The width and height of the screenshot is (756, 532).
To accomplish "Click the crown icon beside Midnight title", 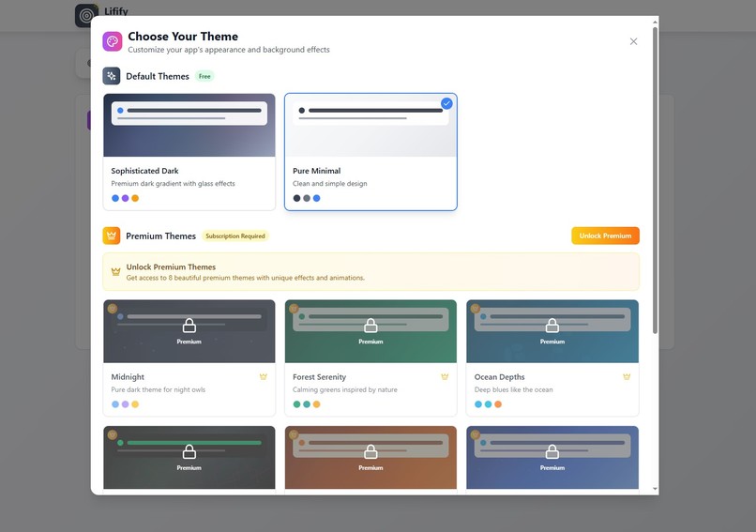I will (264, 376).
